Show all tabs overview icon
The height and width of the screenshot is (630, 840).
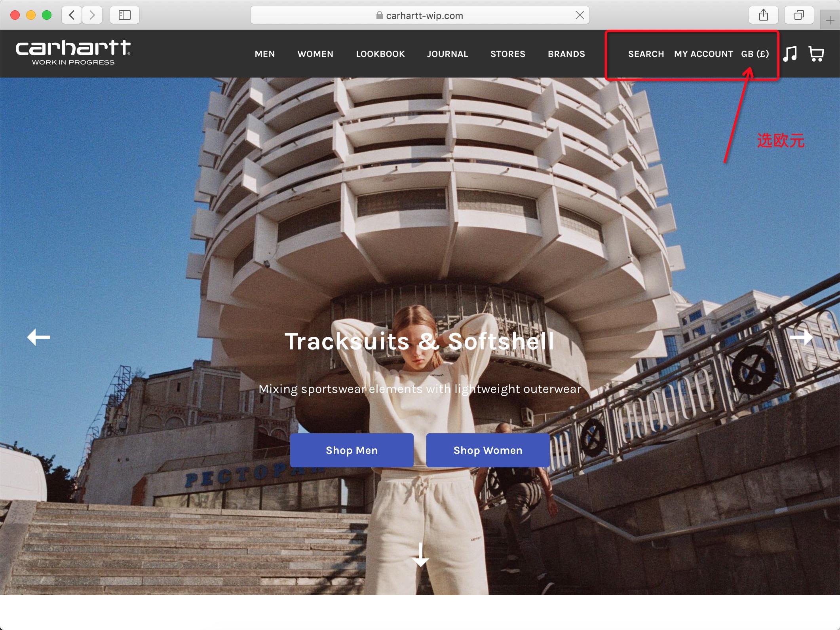[x=799, y=15]
